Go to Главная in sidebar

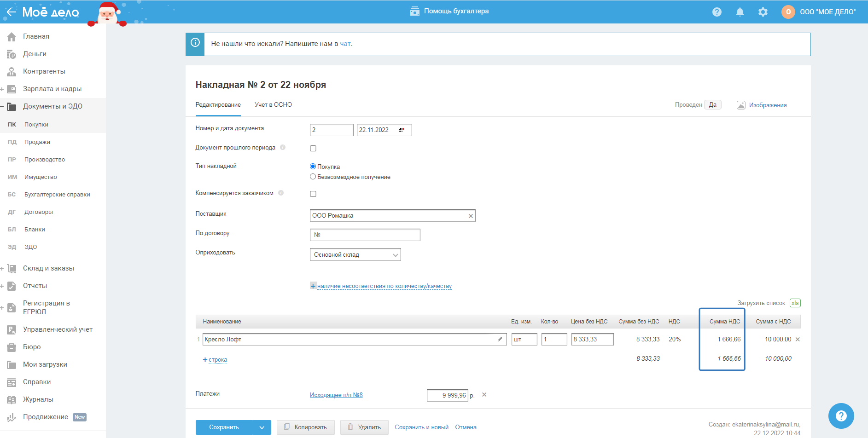[x=36, y=36]
